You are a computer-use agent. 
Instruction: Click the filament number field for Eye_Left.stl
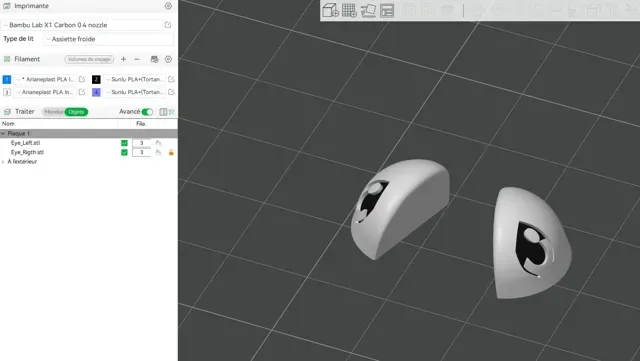tap(141, 143)
